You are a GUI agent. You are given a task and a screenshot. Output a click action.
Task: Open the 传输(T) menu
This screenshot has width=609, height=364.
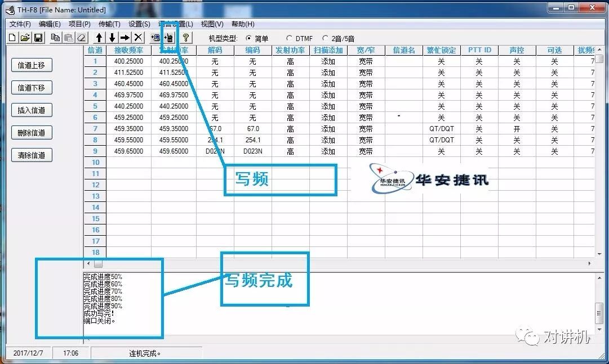(x=109, y=24)
